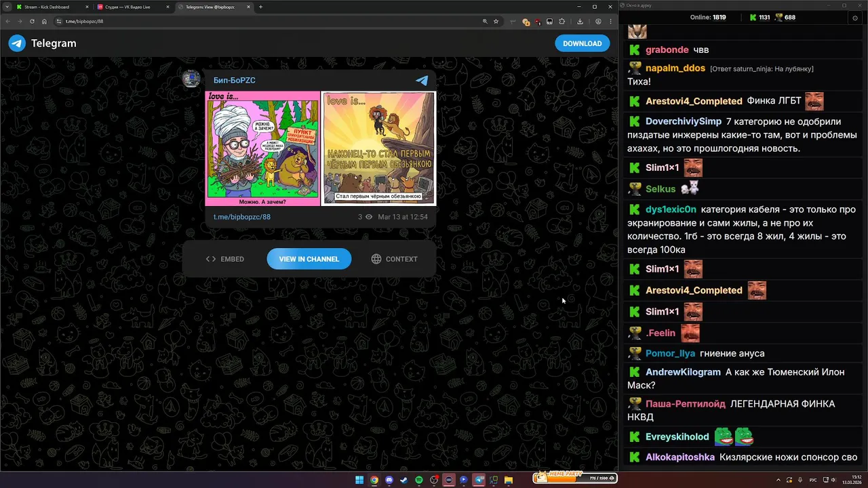
Task: Click username AndrewKilogram in chat
Action: click(683, 373)
